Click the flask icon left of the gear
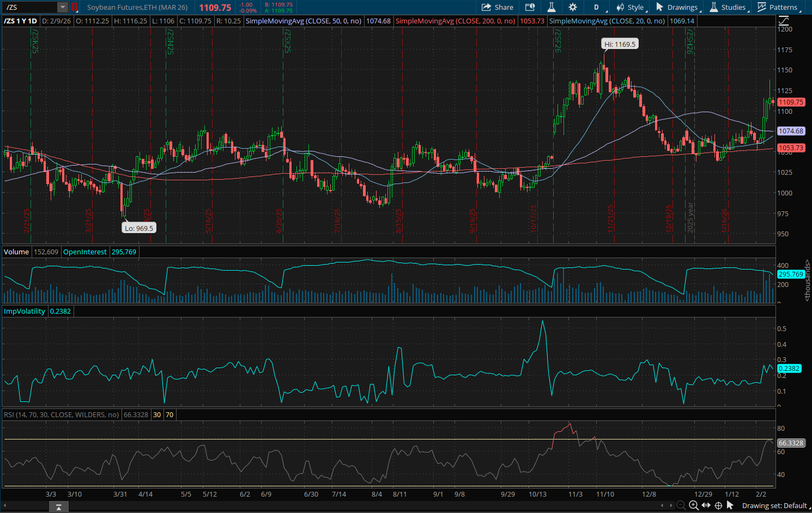Viewport: 812px width, 513px height. pos(551,7)
